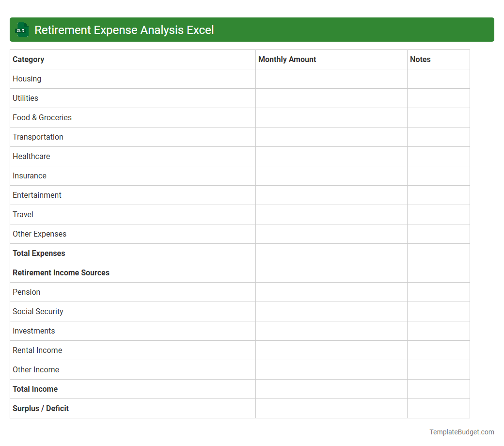Click the Pension category cell
The width and height of the screenshot is (504, 446).
tap(26, 292)
